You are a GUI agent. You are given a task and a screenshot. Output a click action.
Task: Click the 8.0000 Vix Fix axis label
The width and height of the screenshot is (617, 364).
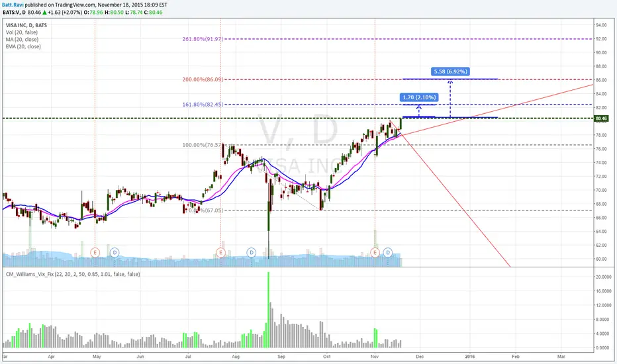(x=604, y=320)
